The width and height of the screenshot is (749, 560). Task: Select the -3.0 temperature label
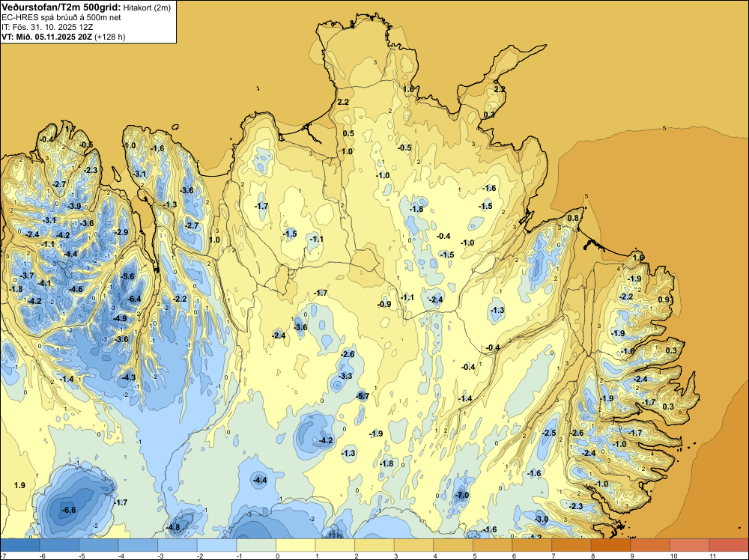tap(542, 519)
